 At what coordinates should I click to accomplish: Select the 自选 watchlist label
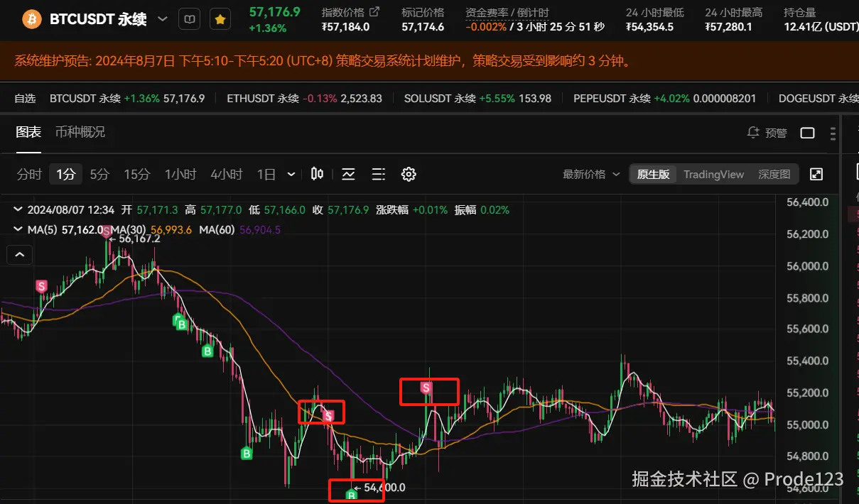25,99
